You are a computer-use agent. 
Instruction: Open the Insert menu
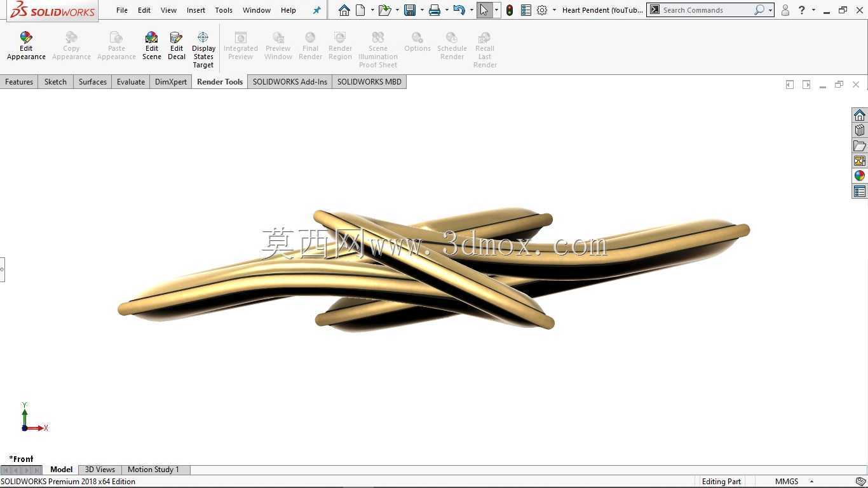coord(196,10)
